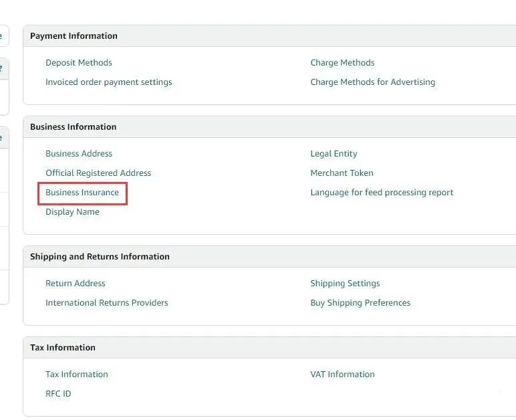
Task: Open Invoiced order payment settings
Action: [x=108, y=82]
